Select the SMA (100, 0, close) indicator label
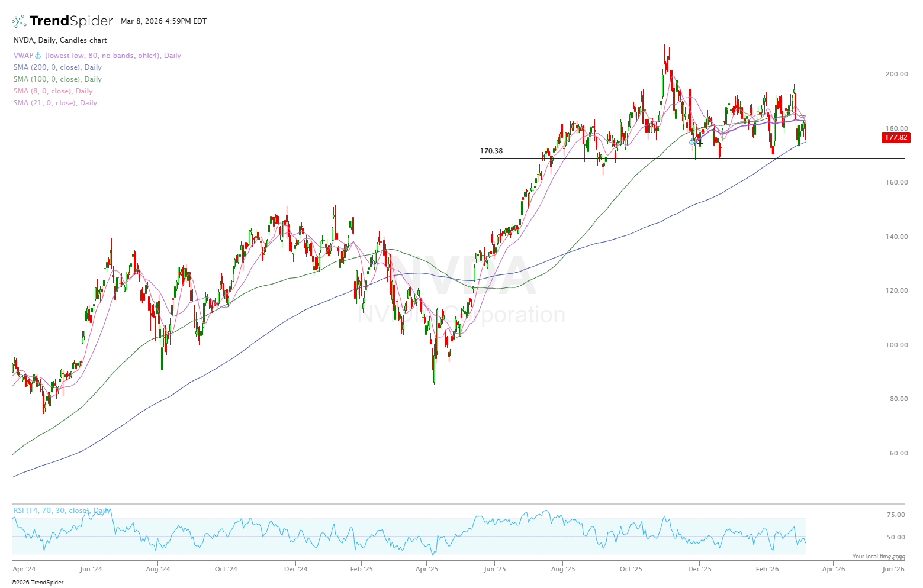The width and height of the screenshot is (923, 588). click(57, 79)
